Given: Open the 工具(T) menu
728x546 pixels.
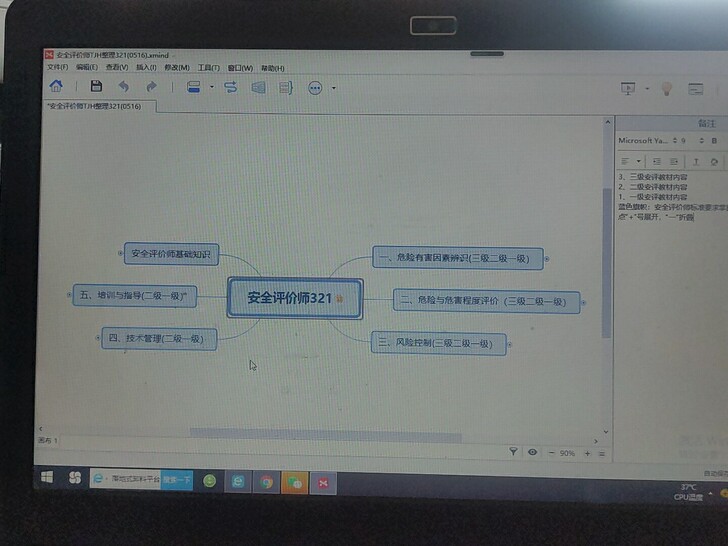Looking at the screenshot, I should (209, 68).
